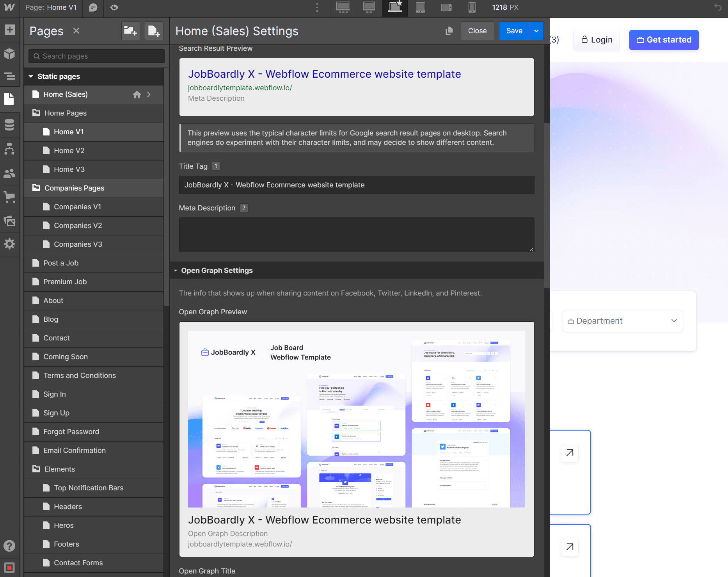Open the Pages panel icon
This screenshot has height=577, width=728.
tap(9, 99)
